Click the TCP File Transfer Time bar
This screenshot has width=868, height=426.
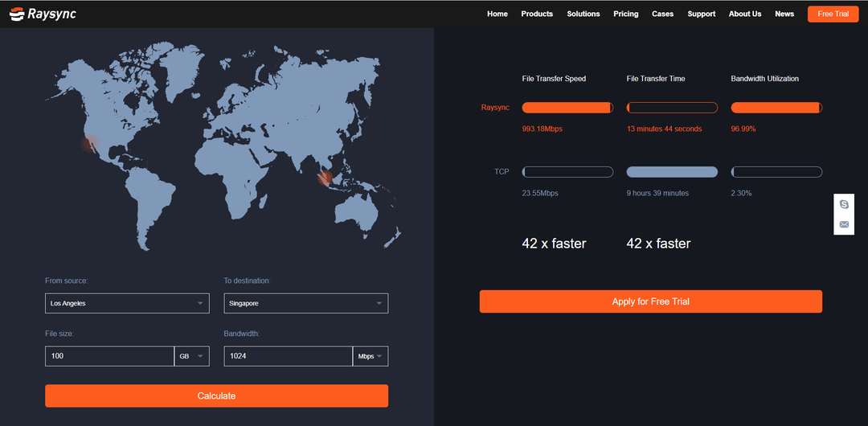[x=672, y=172]
